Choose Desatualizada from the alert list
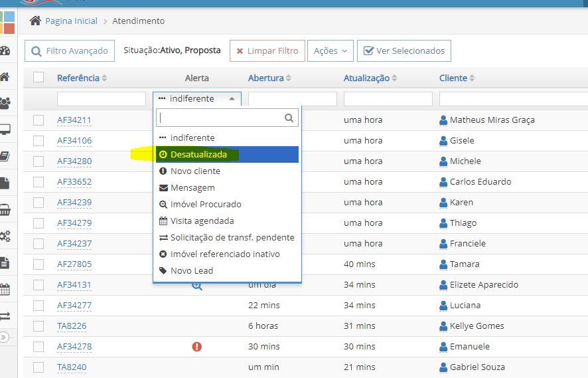 198,154
